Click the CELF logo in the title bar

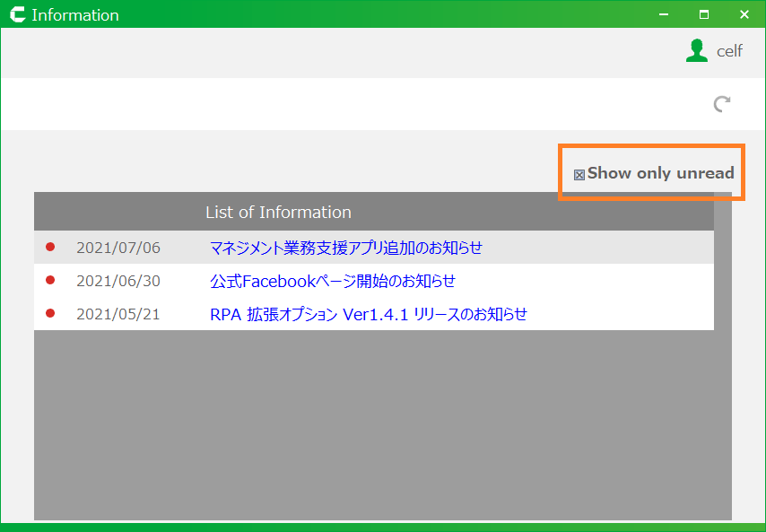pyautogui.click(x=15, y=14)
